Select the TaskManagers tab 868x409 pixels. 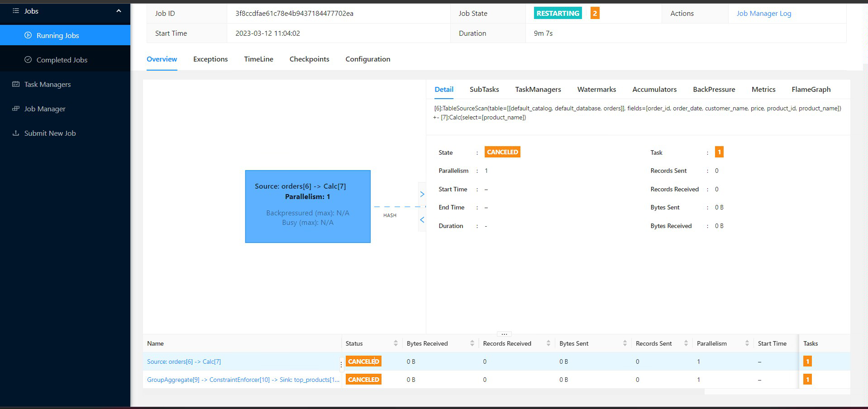538,90
